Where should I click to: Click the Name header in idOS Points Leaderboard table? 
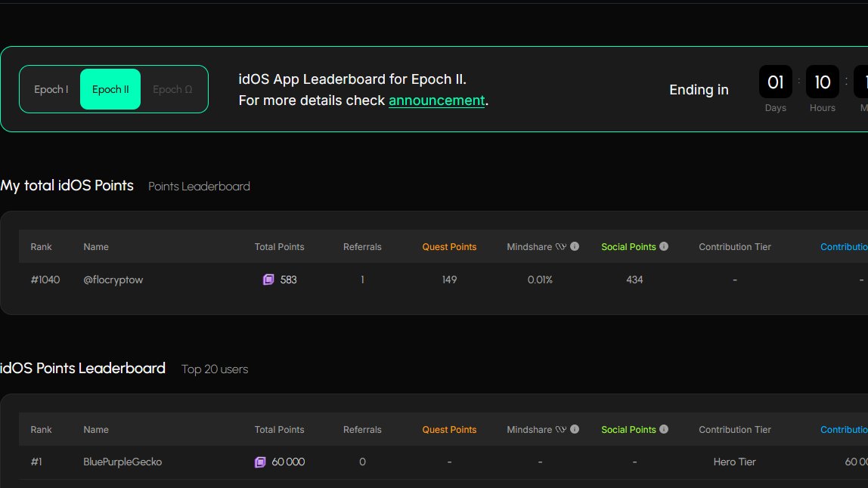coord(96,429)
